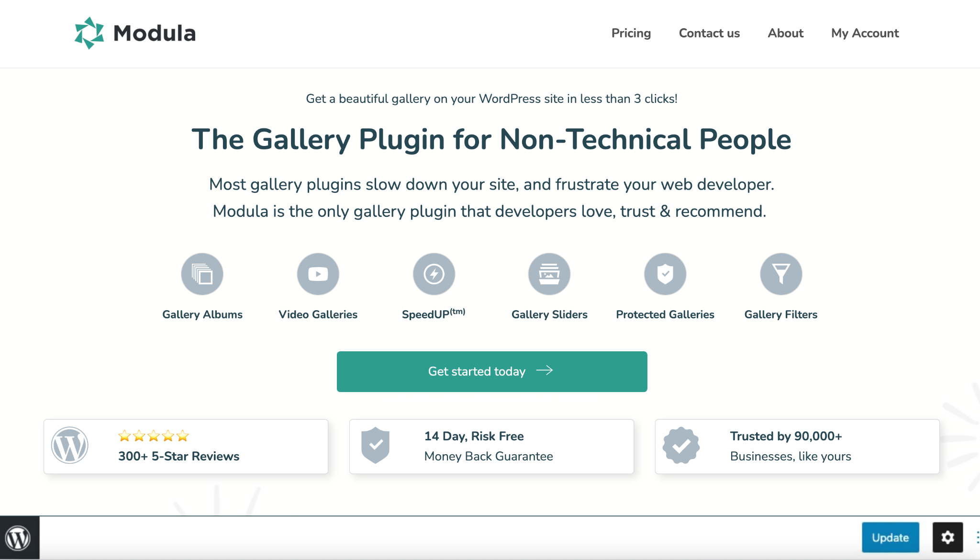Open the vertical dots options menu
980x560 pixels.
(977, 538)
